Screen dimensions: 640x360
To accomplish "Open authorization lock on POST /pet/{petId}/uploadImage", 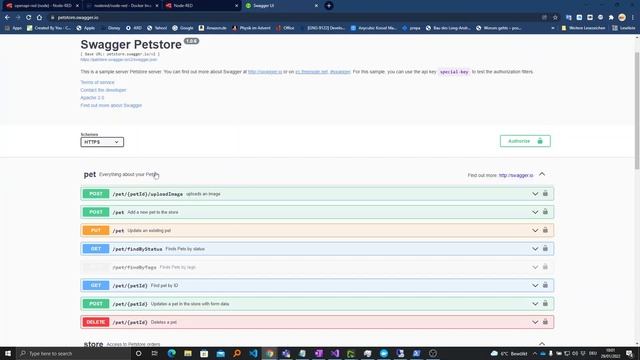I will 545,193.
